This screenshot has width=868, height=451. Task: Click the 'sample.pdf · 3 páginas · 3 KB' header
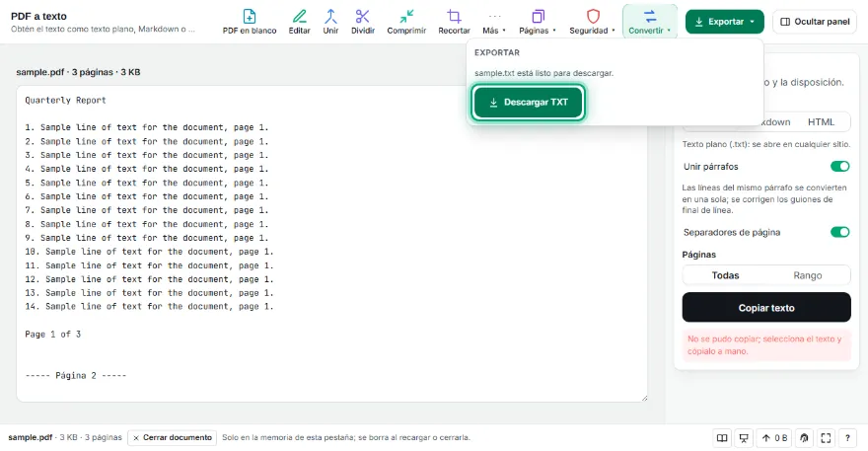[x=78, y=72]
